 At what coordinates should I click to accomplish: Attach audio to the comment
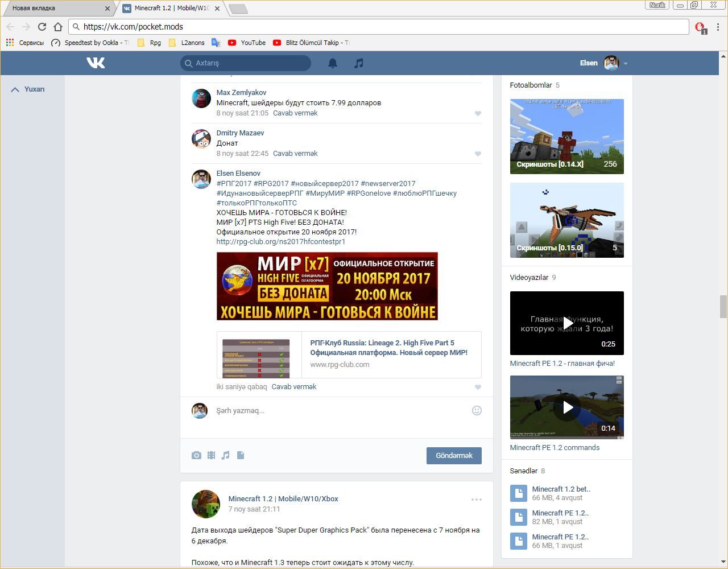(x=226, y=455)
